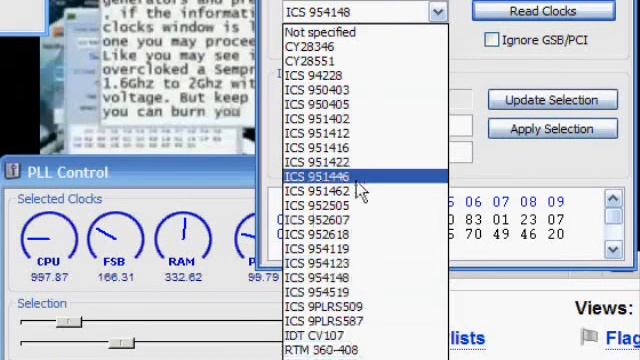Pick ICS 951402 from the dropdown list
The height and width of the screenshot is (360, 640).
[x=365, y=119]
